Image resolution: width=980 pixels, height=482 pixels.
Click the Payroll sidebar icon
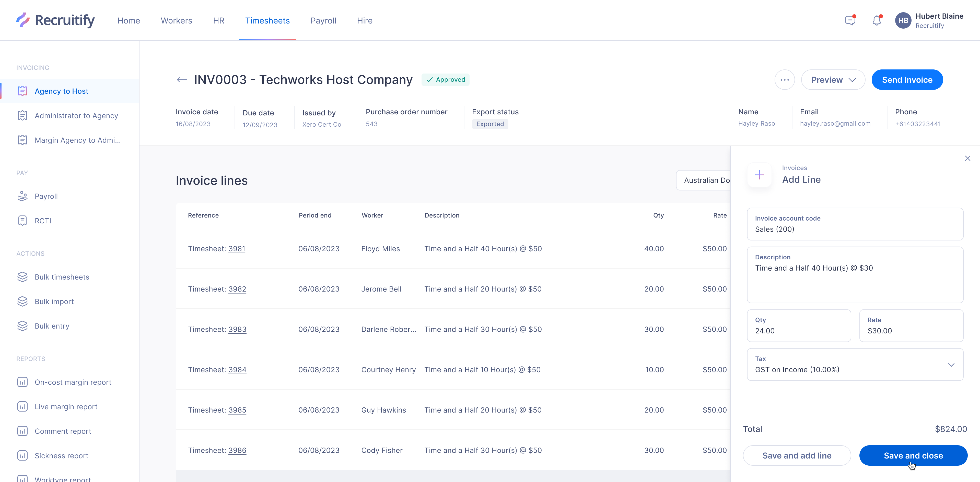tap(22, 196)
